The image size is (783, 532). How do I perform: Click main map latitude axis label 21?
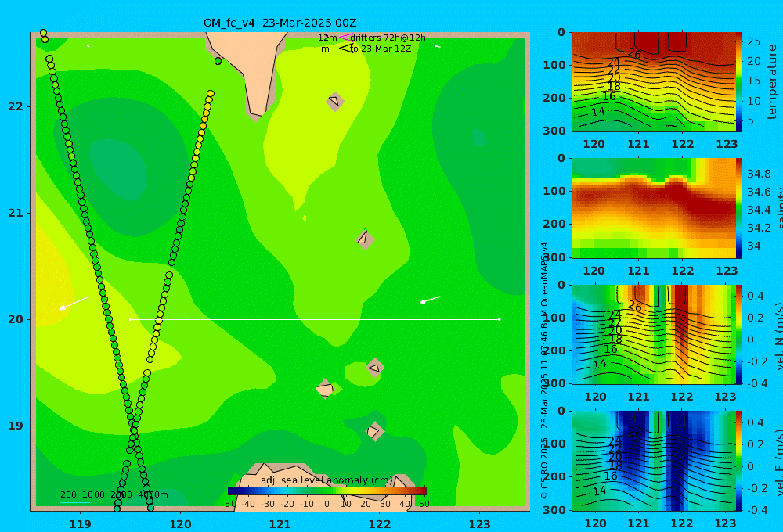coord(16,213)
